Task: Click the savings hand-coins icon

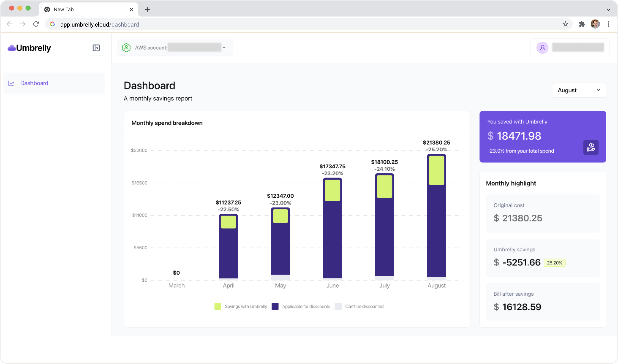Action: click(x=591, y=147)
